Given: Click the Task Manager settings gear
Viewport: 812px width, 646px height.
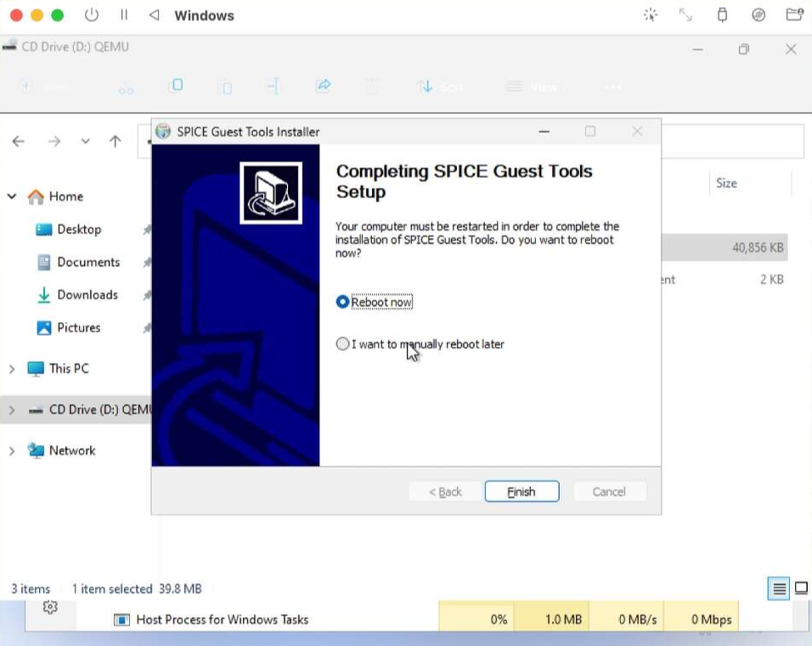Looking at the screenshot, I should tap(50, 607).
